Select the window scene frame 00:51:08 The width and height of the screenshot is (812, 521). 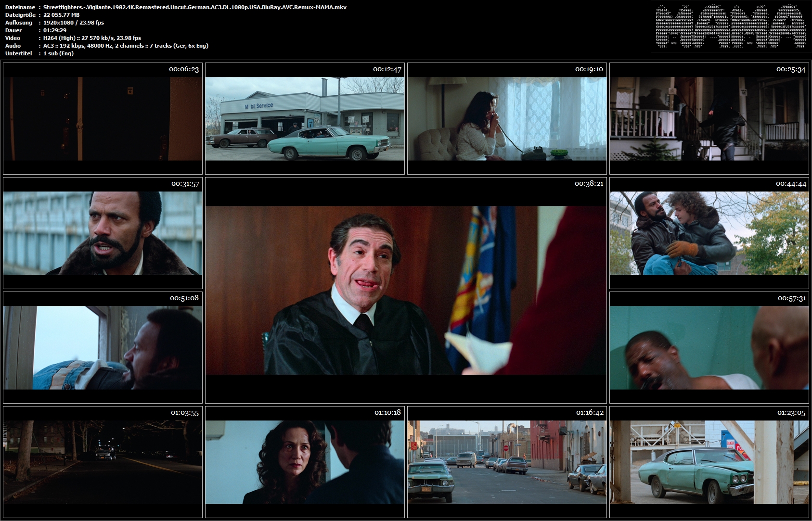(103, 347)
